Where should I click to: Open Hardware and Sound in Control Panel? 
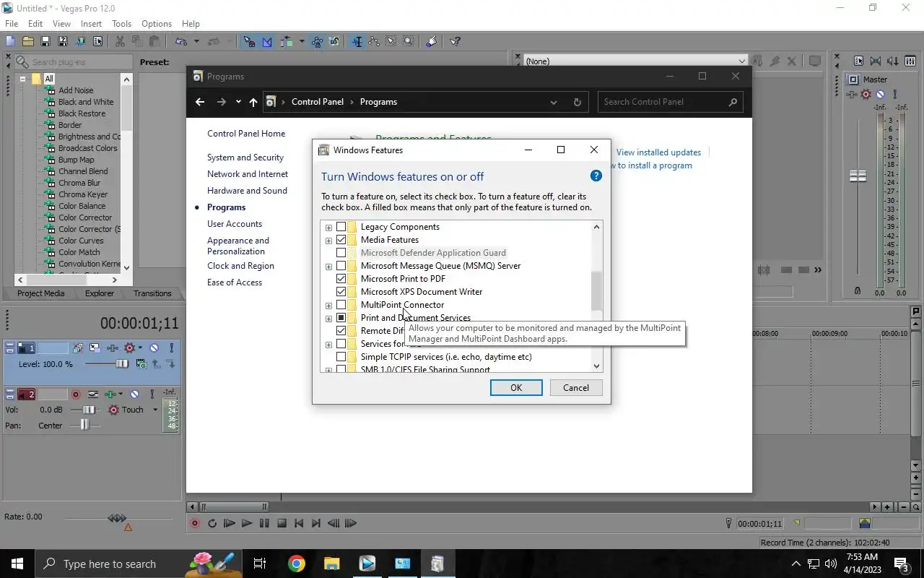[247, 191]
